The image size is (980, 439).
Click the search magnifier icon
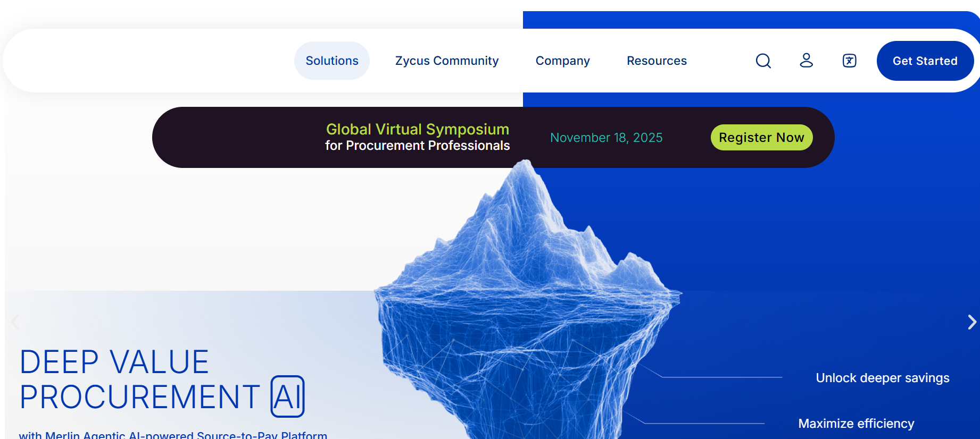click(763, 61)
